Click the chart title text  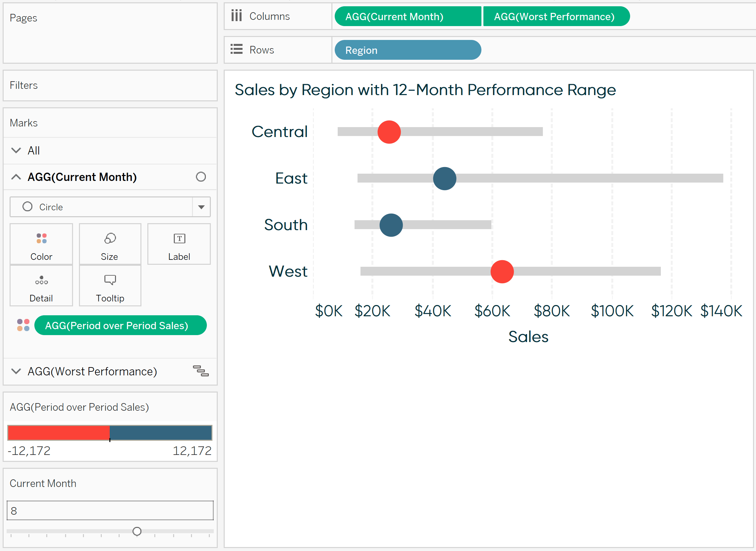point(425,90)
